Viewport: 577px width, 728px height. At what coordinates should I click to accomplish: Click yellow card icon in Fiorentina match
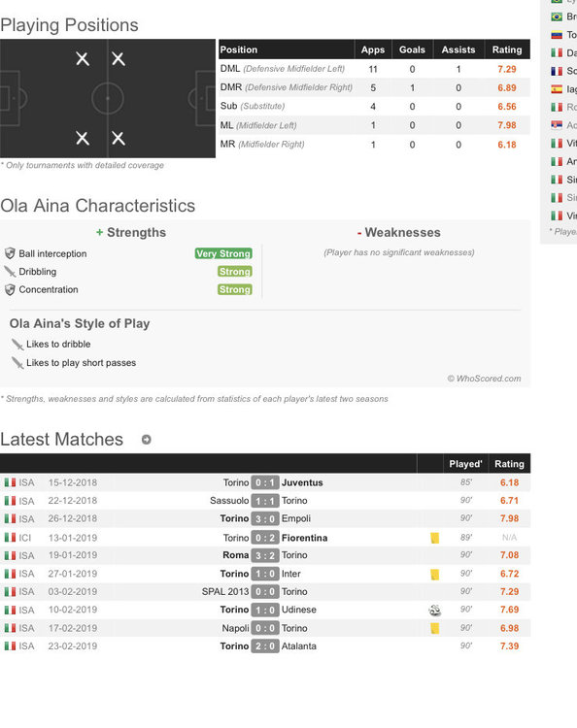tap(435, 538)
